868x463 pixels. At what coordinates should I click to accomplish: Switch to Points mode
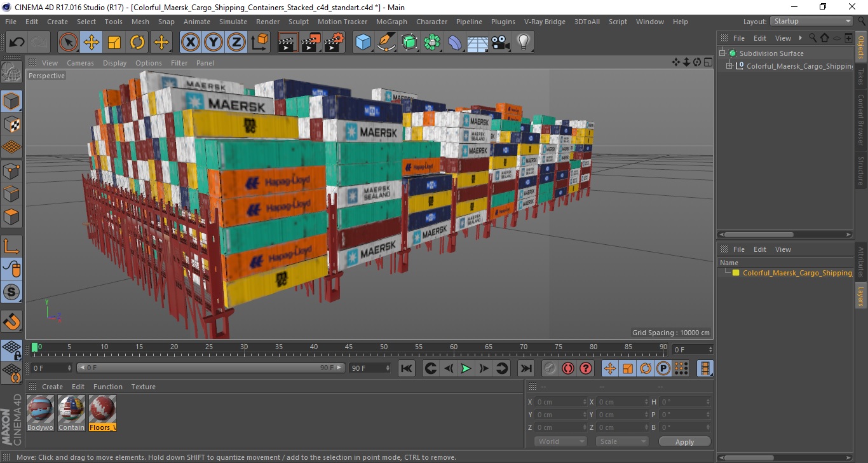point(11,171)
